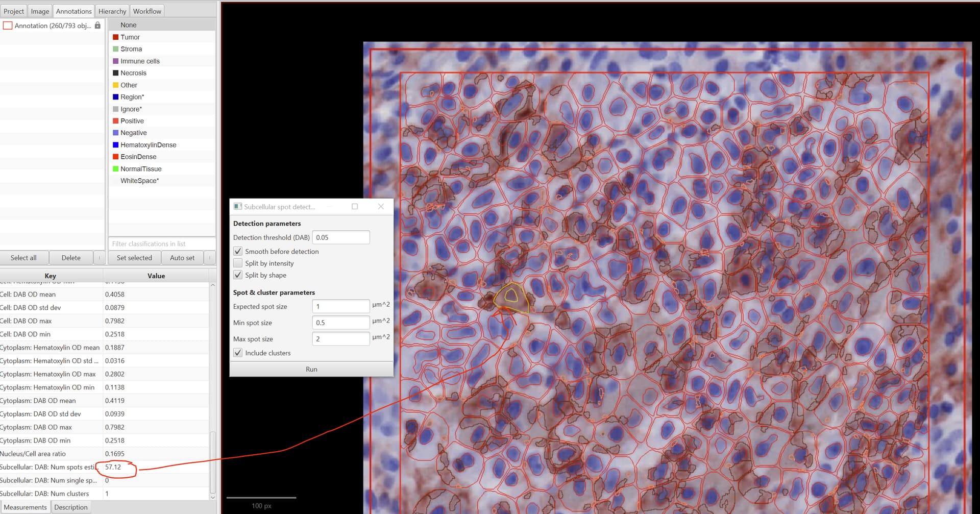980x514 pixels.
Task: Switch to the Workflow tab
Action: [147, 10]
